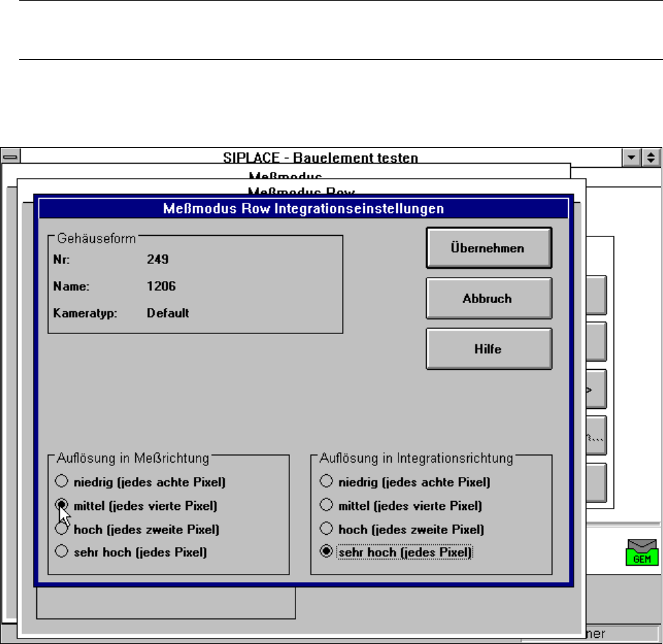
Task: Click the Kameratyp: label
Action: (85, 313)
